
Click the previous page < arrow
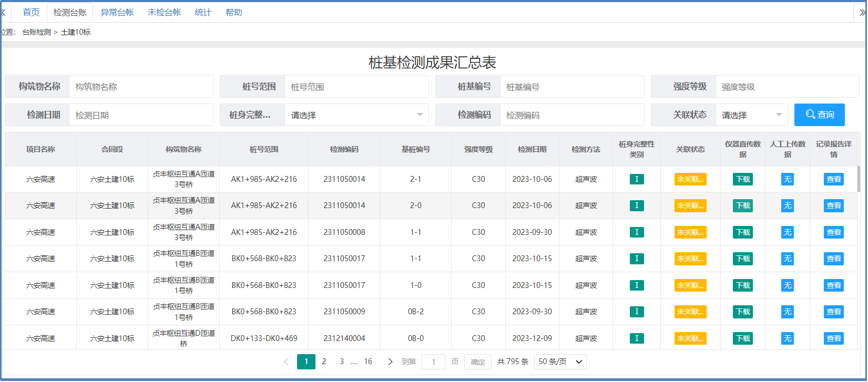tap(286, 362)
